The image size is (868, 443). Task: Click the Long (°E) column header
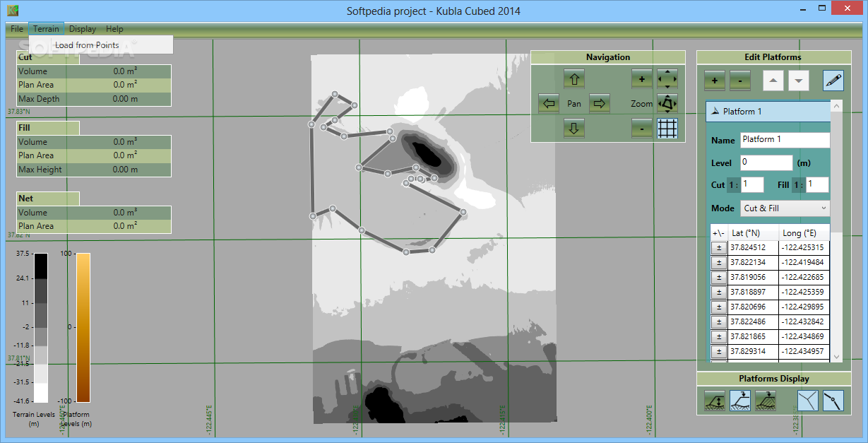coord(804,233)
